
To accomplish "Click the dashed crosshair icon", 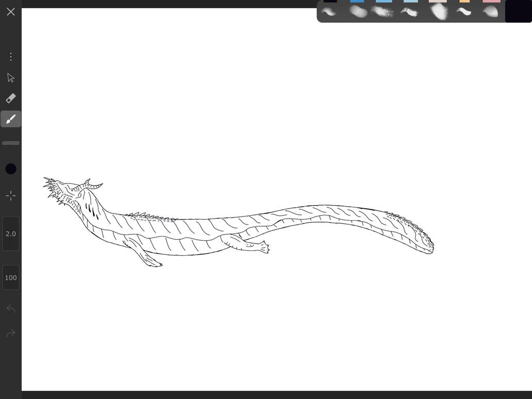I will click(11, 195).
